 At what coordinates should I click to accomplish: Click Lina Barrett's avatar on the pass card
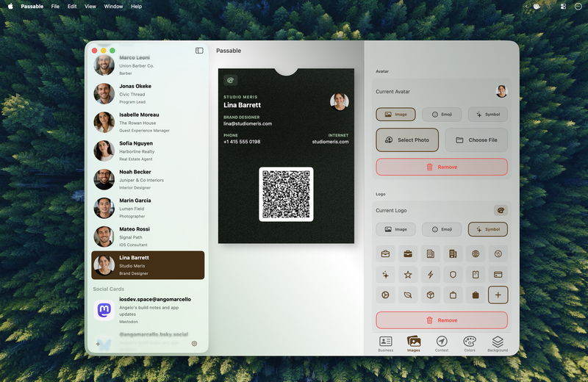340,101
